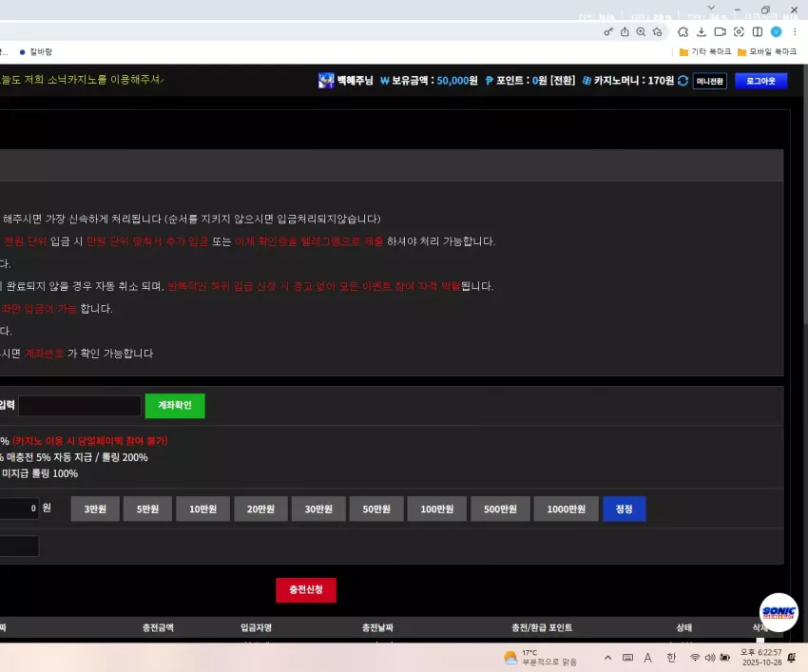Image resolution: width=808 pixels, height=672 pixels.
Task: Click the 로그아웃 button
Action: coord(760,81)
